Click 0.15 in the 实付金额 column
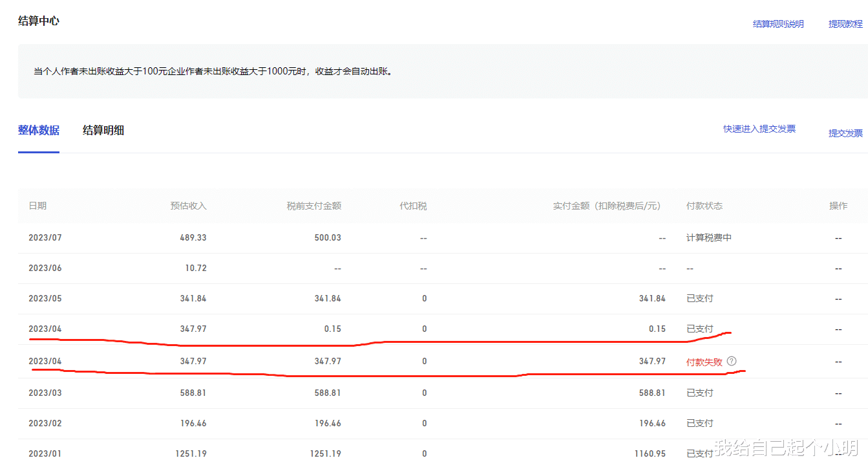868x469 pixels. coord(657,329)
